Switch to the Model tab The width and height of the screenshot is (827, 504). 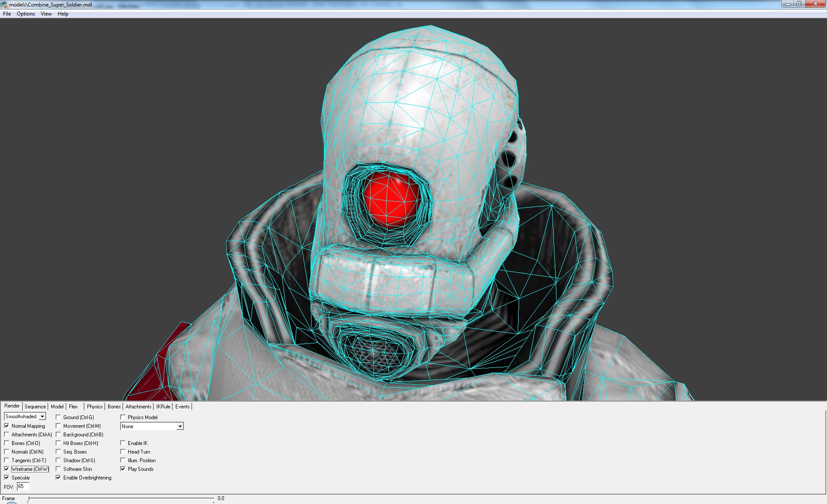click(x=57, y=407)
